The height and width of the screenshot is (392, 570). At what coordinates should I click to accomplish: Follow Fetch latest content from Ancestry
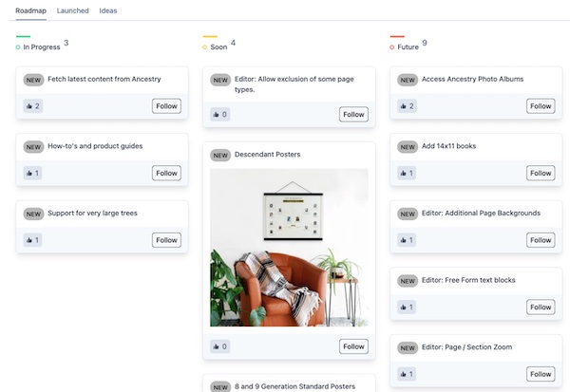point(166,106)
